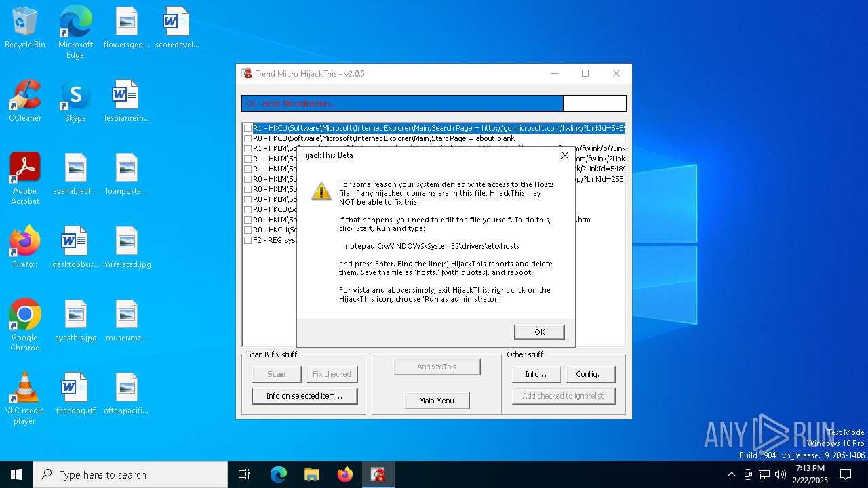Screen dimensions: 868x488
Task: Click Info on selected item button
Action: 304,396
